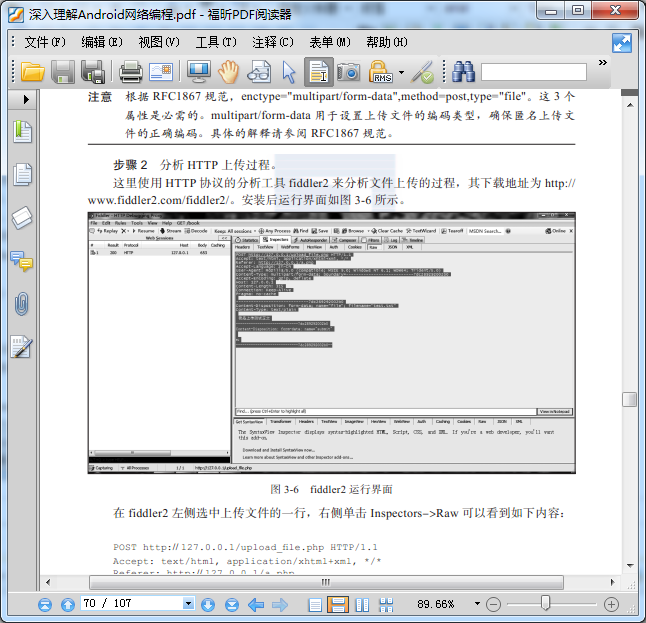Expand the RMS lock dropdown arrow
646x623 pixels.
401,73
